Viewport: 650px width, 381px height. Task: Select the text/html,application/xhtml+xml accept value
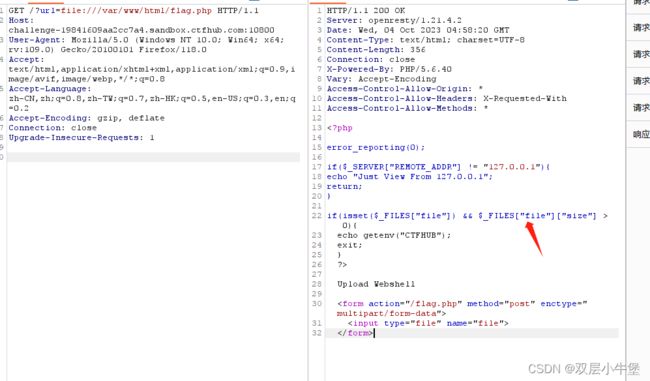(x=152, y=69)
